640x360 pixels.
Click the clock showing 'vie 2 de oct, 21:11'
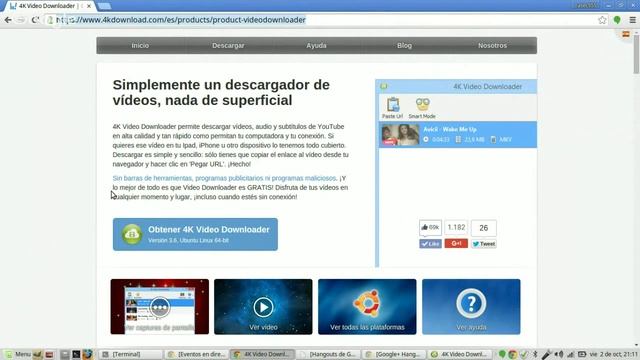coord(613,354)
